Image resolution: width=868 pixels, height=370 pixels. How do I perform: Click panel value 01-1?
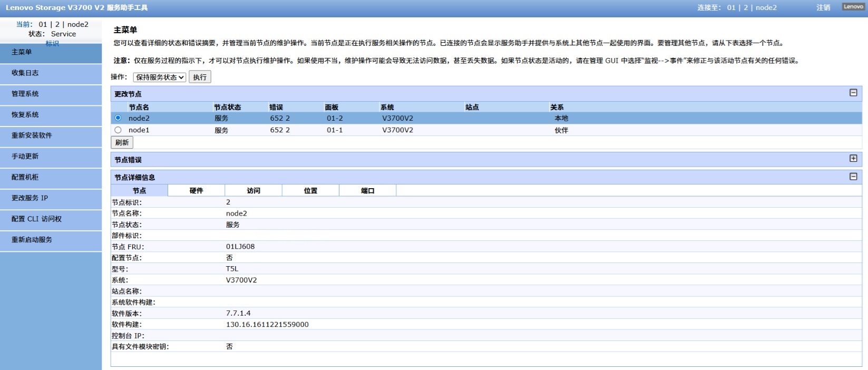[x=335, y=130]
